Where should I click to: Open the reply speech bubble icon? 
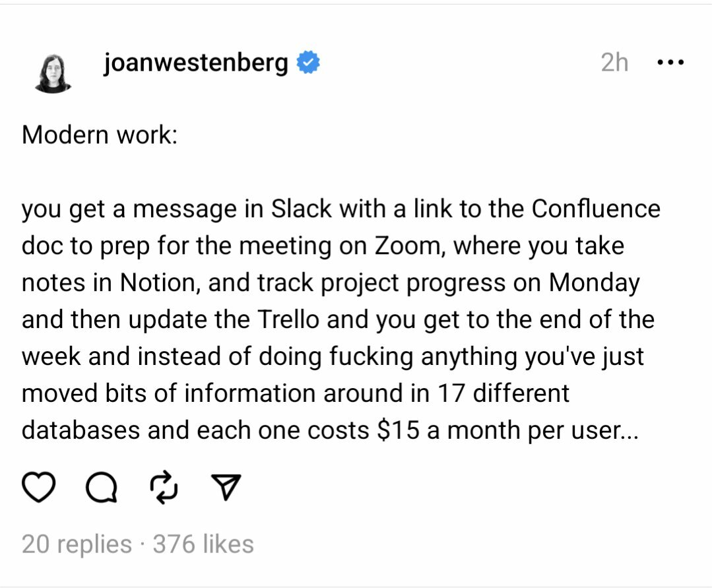pos(102,488)
